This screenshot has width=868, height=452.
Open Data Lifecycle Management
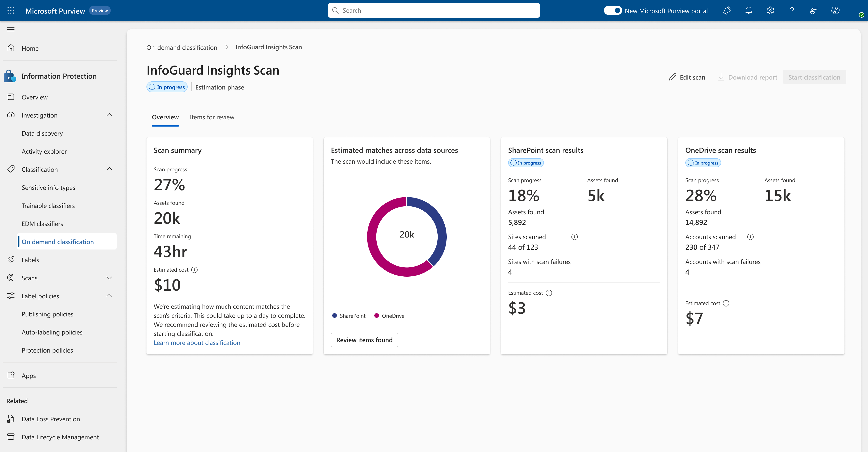(60, 437)
